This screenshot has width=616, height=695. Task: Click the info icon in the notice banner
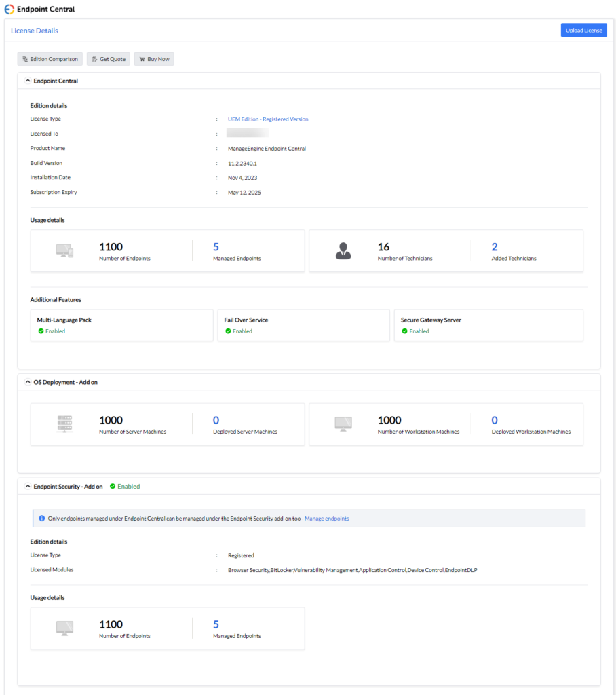(42, 518)
